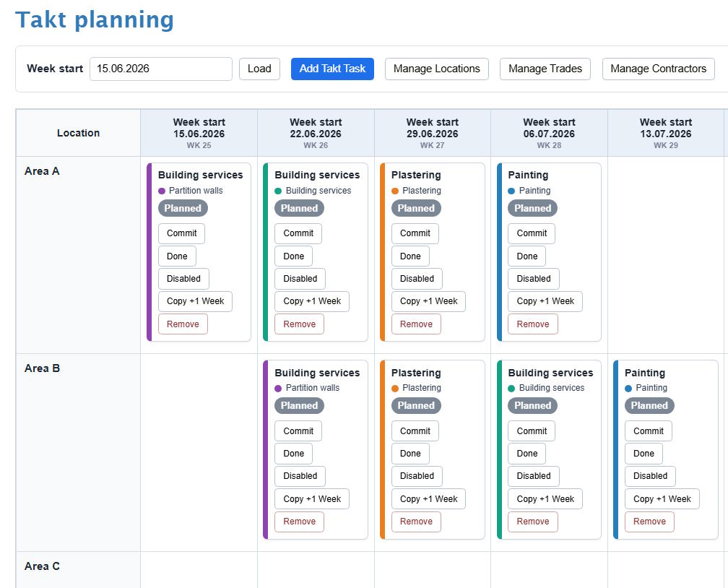Remove Area B Painting task
Screen dimensions: 728x588
click(x=649, y=522)
